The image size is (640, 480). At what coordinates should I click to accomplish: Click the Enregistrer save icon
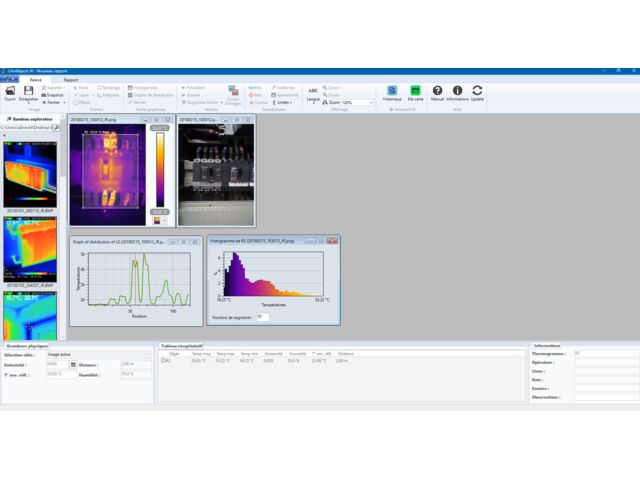(29, 90)
